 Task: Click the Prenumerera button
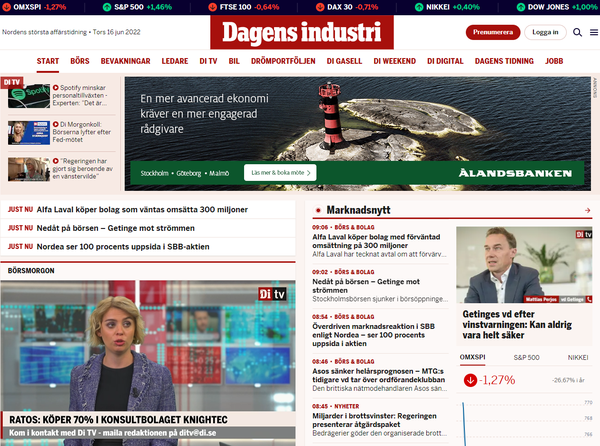click(493, 33)
